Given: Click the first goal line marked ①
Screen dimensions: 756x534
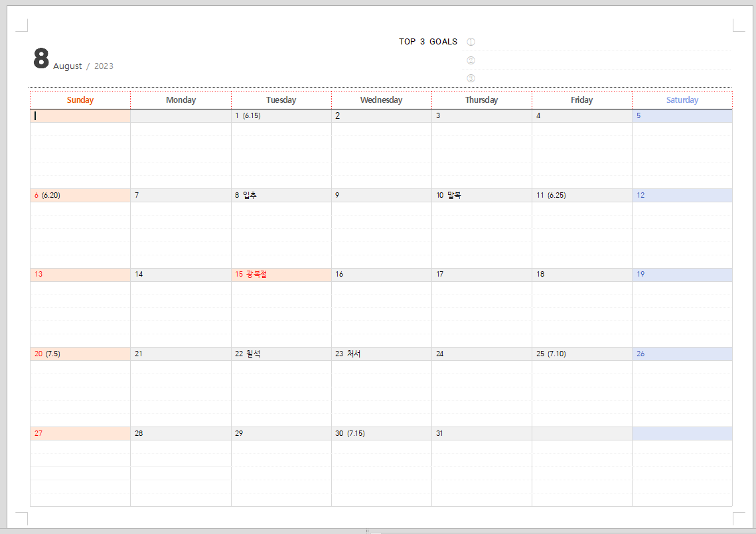Looking at the screenshot, I should 597,42.
